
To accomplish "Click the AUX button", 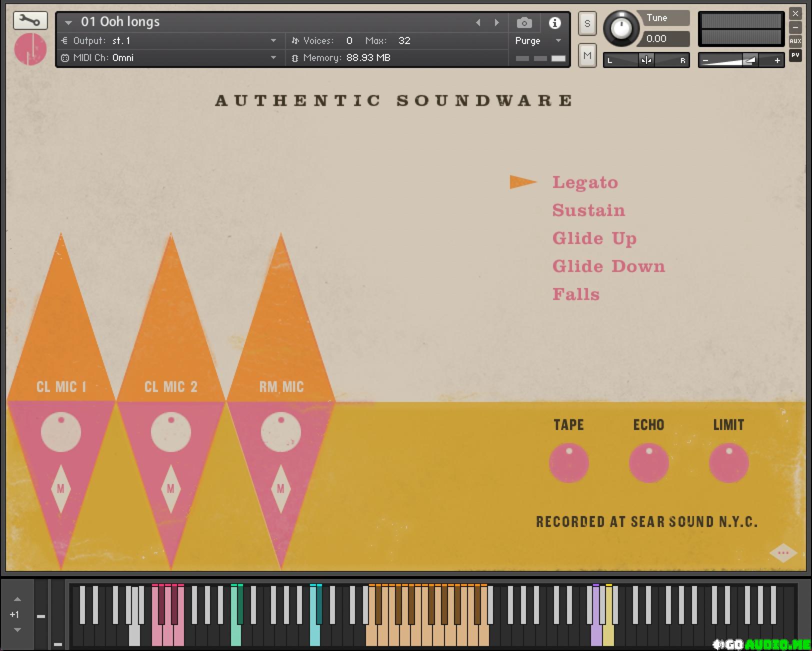I will [x=795, y=41].
